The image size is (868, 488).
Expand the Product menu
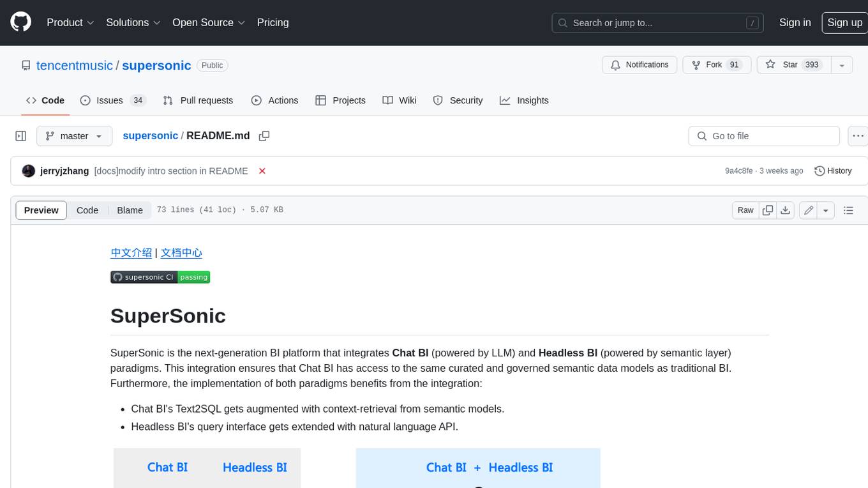coord(70,22)
